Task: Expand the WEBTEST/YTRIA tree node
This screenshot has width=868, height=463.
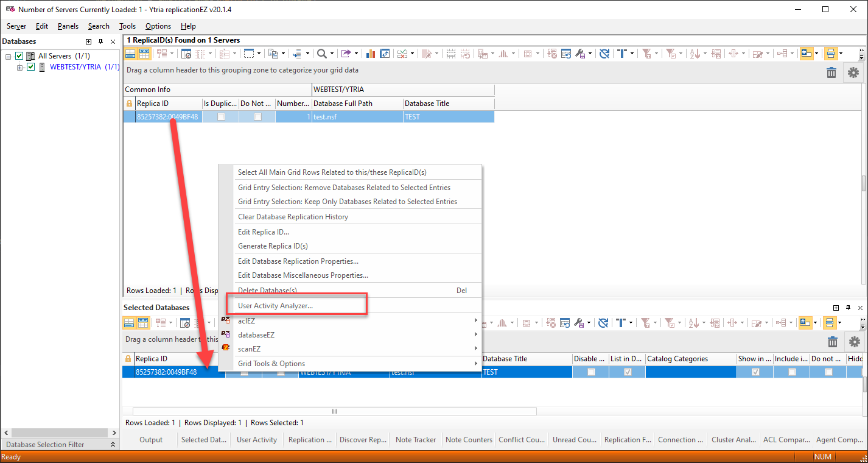Action: click(20, 67)
